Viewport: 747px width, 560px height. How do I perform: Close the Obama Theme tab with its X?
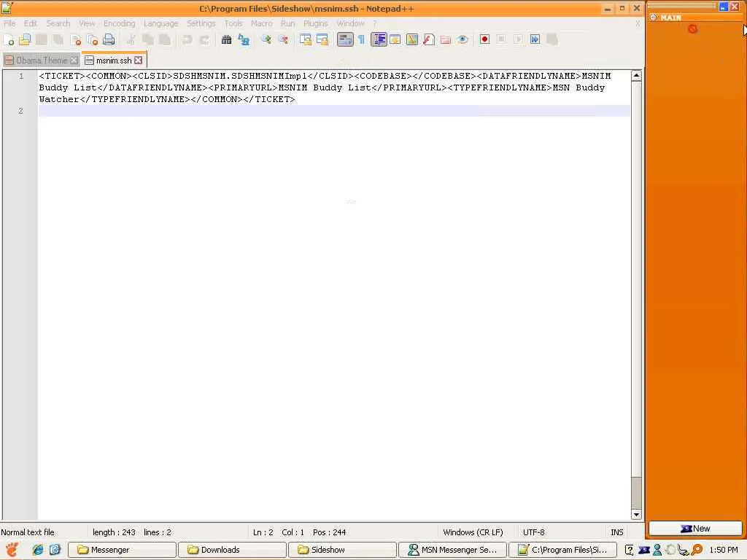(74, 61)
